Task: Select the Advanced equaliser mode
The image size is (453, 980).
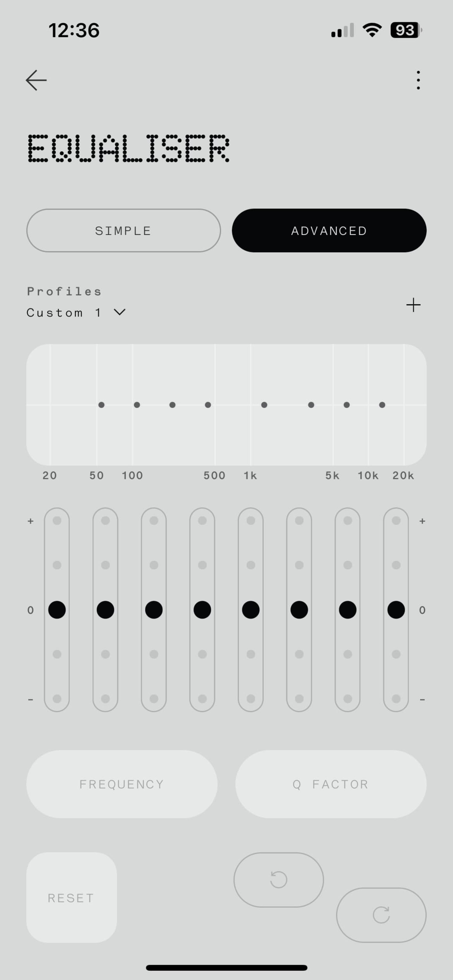Action: coord(329,230)
